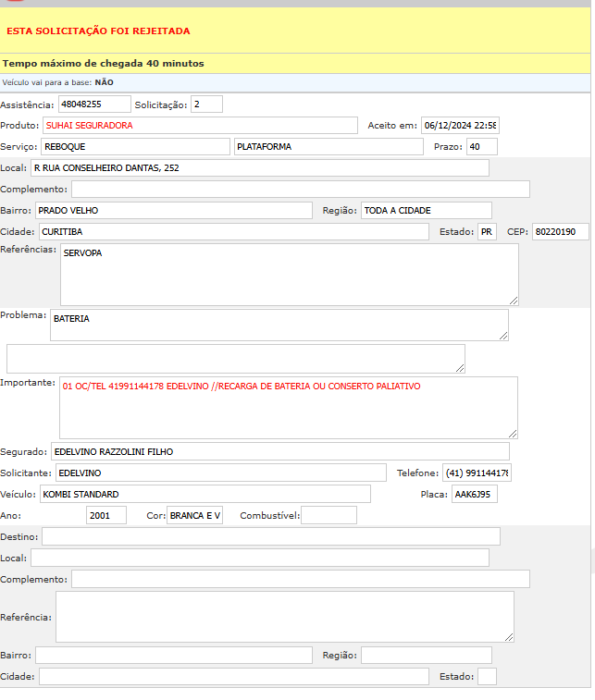Click the Serviço field containing REBOQUE
The width and height of the screenshot is (595, 700).
134,146
